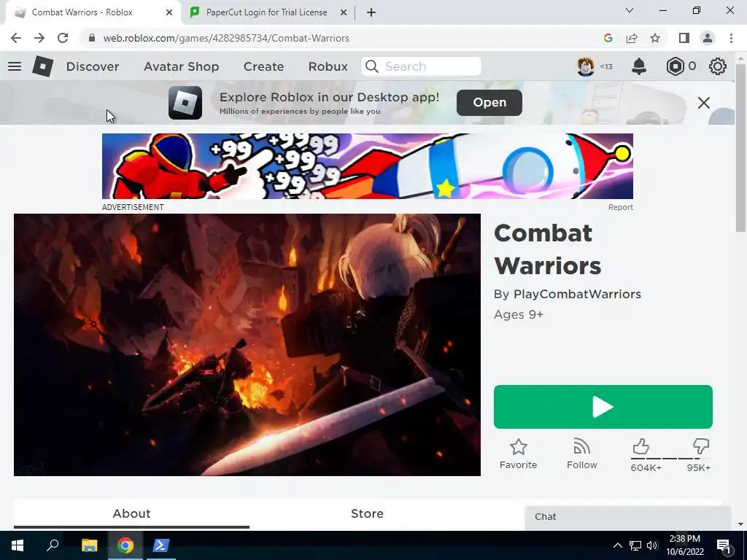The width and height of the screenshot is (747, 560).
Task: Open the volume control in tray
Action: pyautogui.click(x=652, y=545)
